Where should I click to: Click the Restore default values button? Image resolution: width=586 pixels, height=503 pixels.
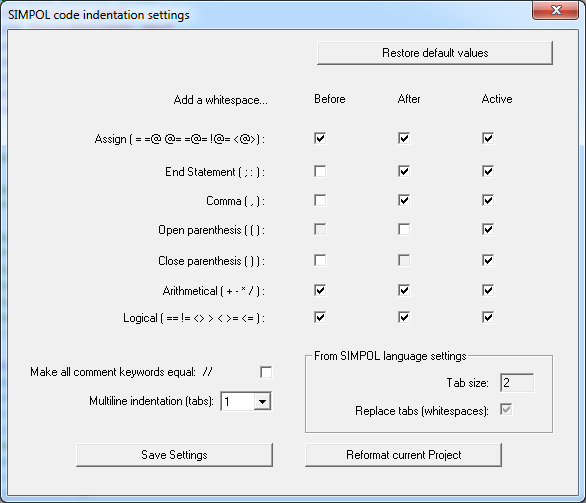tap(435, 53)
